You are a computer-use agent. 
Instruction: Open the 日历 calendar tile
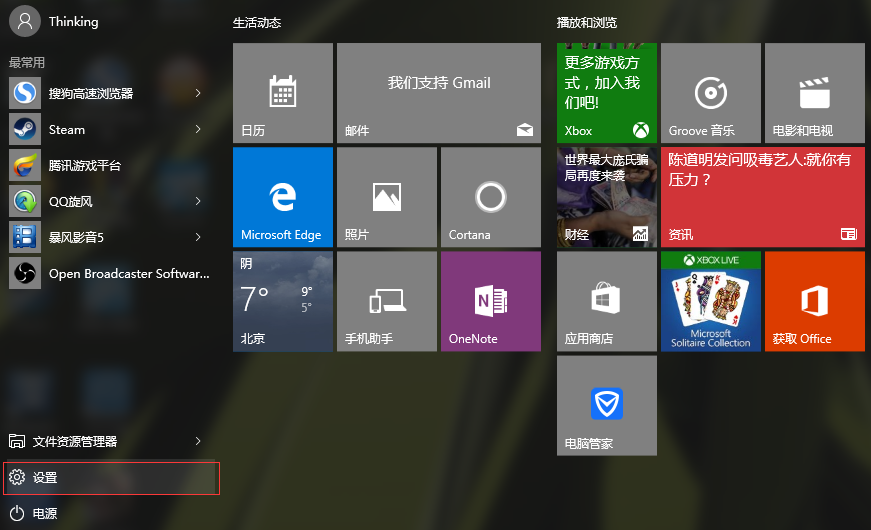(283, 93)
